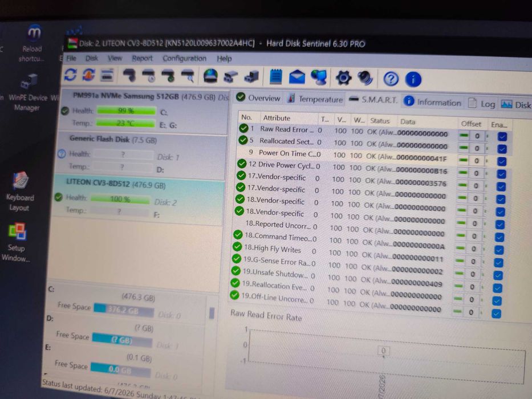
Task: Open WinPE Device Manager desktop icon
Action: (28, 92)
